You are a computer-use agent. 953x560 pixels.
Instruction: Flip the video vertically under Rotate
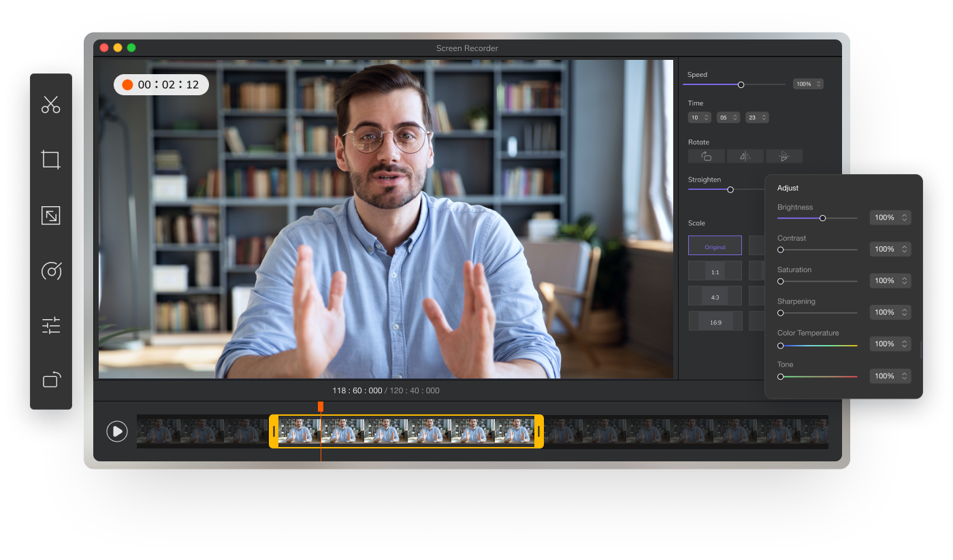(784, 157)
